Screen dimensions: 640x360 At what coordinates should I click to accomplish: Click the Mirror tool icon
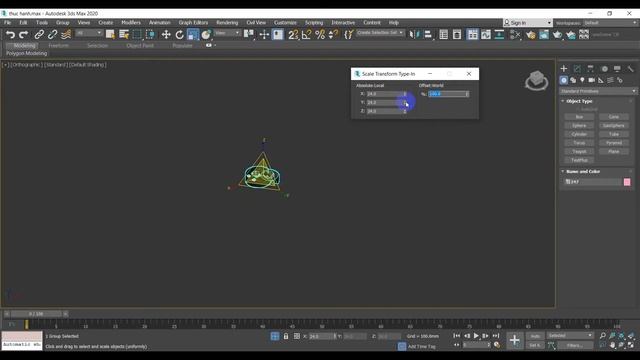414,35
